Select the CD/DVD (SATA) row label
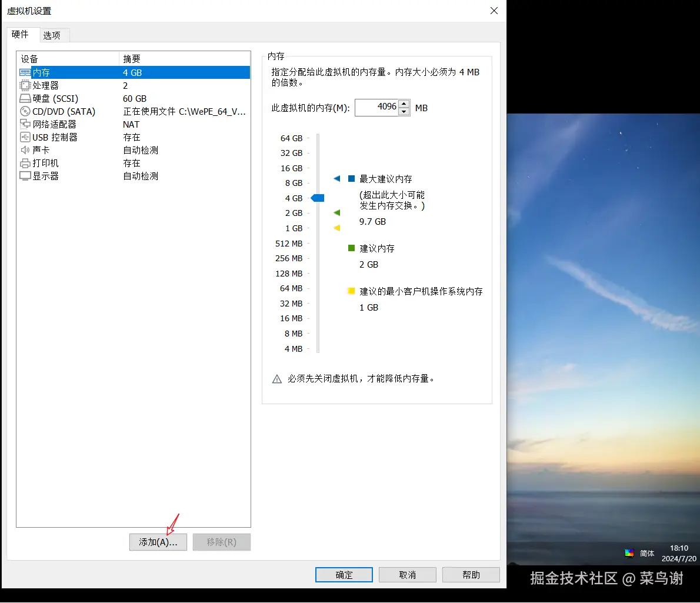Viewport: 700px width, 603px height. (64, 111)
